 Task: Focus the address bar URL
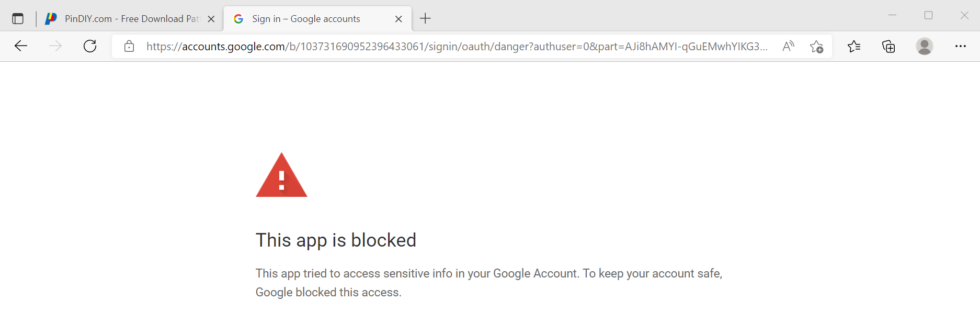pos(457,46)
